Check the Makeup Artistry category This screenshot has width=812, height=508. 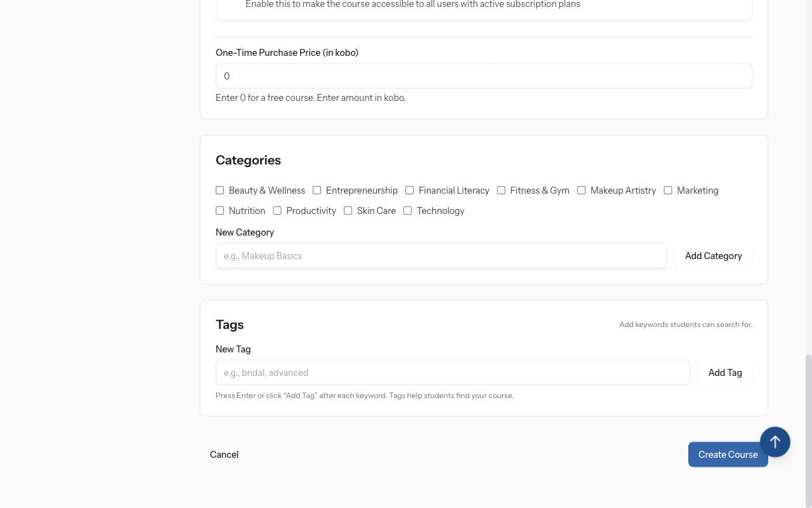[582, 190]
